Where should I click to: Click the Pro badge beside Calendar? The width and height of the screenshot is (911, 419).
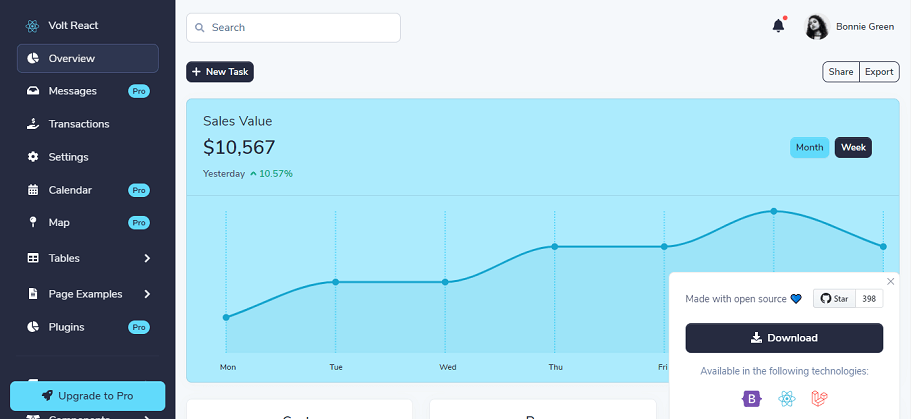coord(139,190)
